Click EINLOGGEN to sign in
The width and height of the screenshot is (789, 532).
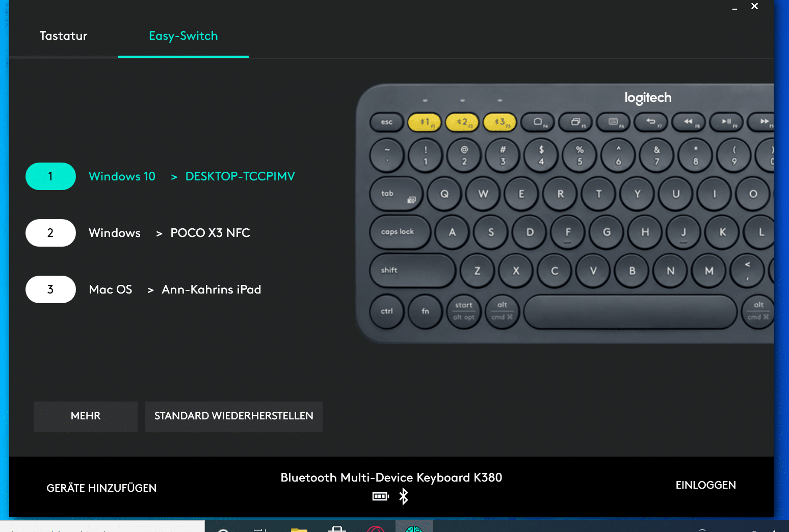tap(706, 485)
